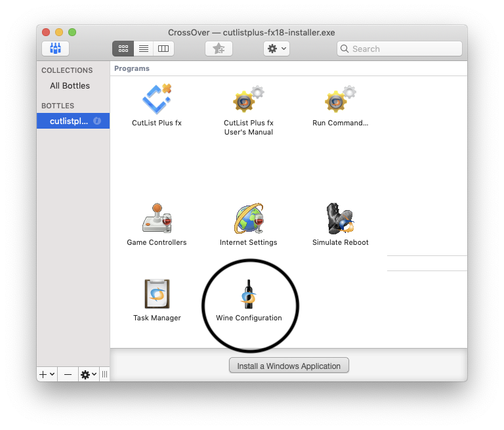Image resolution: width=504 pixels, height=430 pixels.
Task: Click the info badge on cutlistpl... bottle
Action: 97,121
